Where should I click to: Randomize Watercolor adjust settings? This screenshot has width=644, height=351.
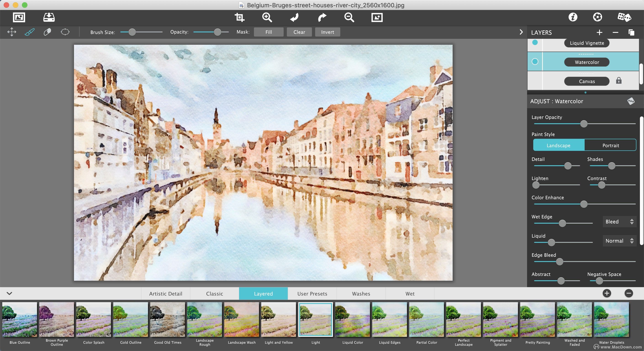point(631,101)
